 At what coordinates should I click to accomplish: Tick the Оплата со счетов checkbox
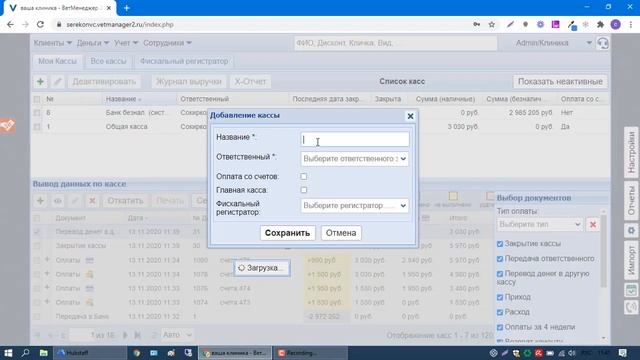[304, 176]
